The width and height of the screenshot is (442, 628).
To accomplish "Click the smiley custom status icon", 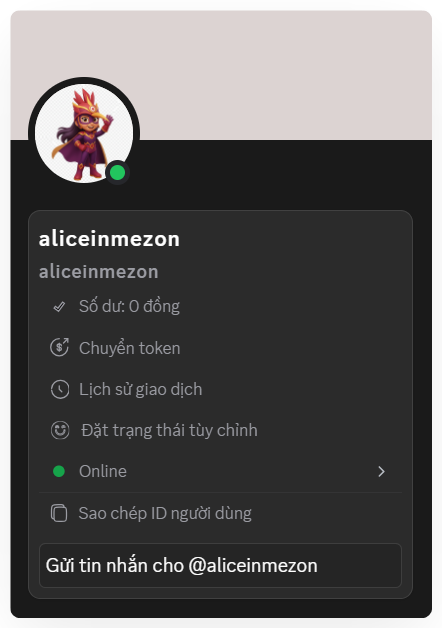I will click(x=60, y=431).
